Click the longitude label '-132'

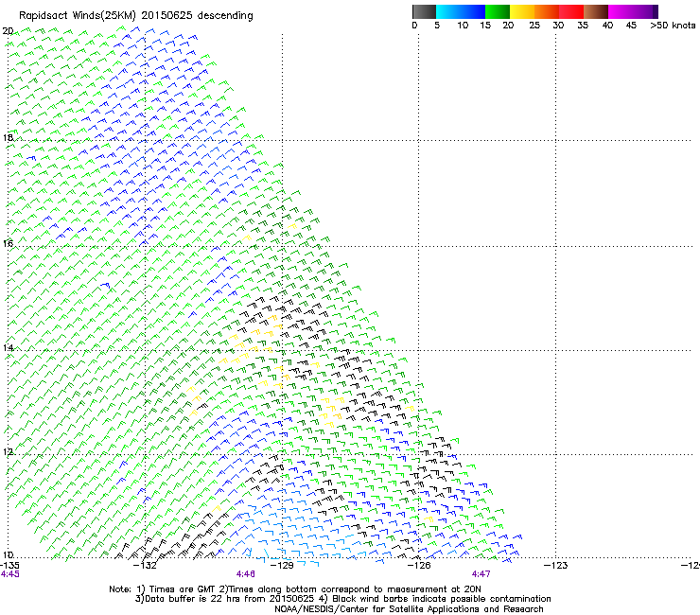145,566
